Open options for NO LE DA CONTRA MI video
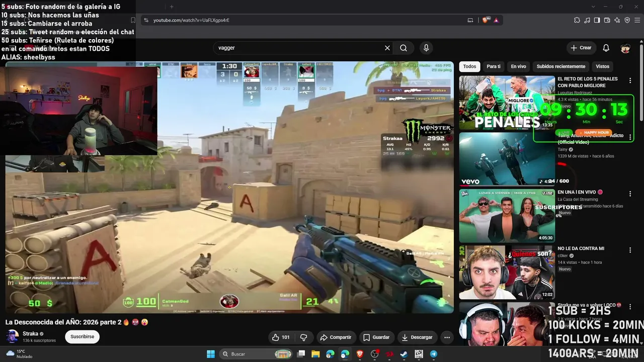644x362 pixels. tap(630, 250)
